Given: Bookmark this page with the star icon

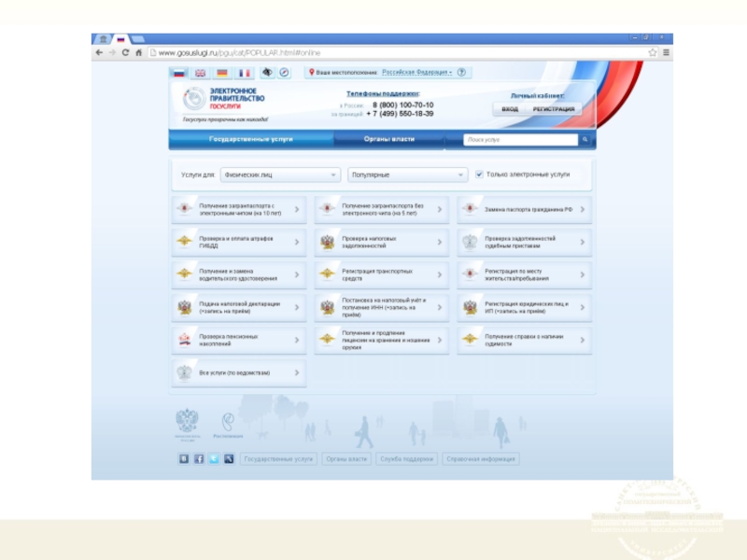Looking at the screenshot, I should [x=652, y=52].
